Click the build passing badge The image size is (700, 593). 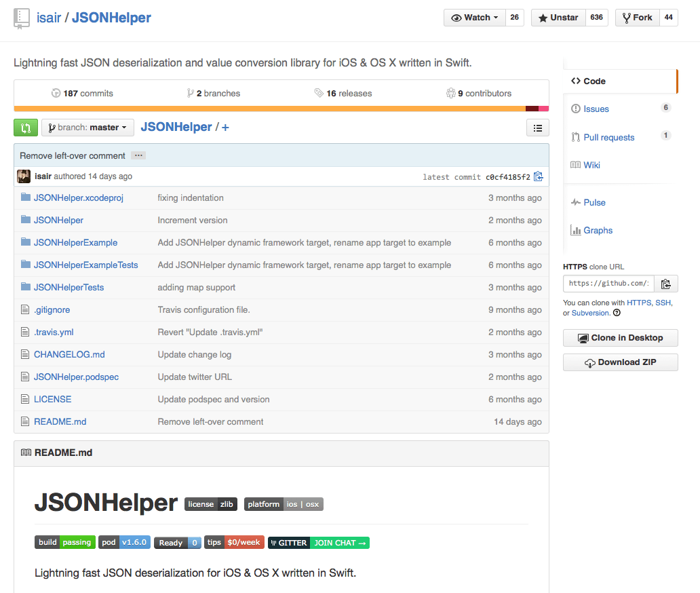[x=64, y=542]
